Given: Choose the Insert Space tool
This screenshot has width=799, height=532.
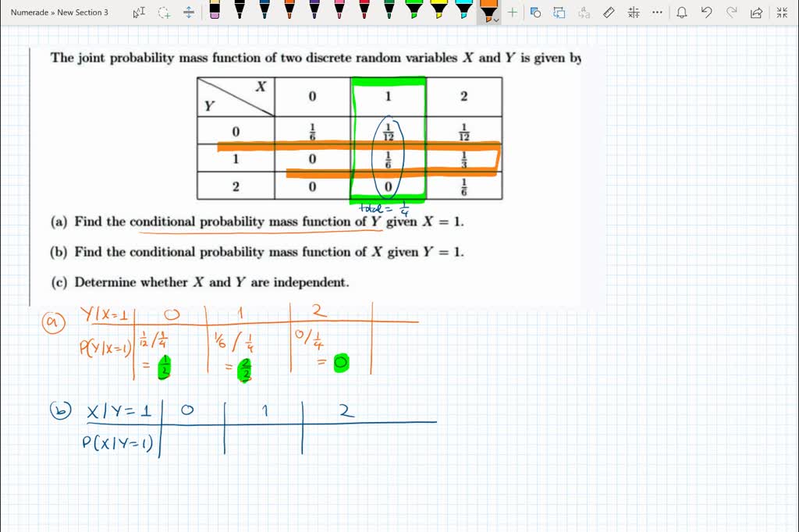Looking at the screenshot, I should (x=189, y=12).
